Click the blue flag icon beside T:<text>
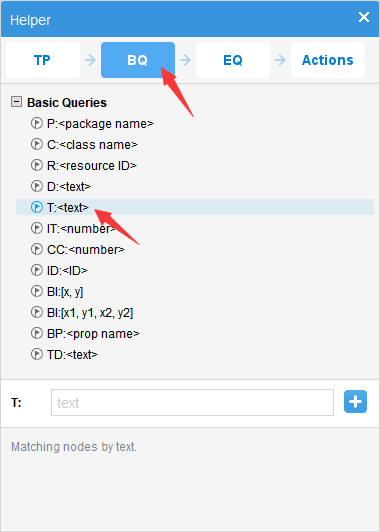Viewport: 380px width, 532px height. 37,207
